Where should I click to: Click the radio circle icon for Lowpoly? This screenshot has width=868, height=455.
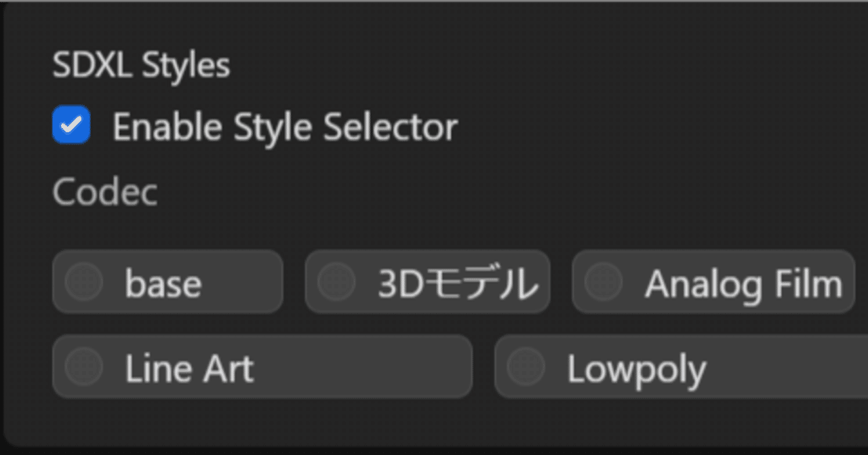coord(526,367)
